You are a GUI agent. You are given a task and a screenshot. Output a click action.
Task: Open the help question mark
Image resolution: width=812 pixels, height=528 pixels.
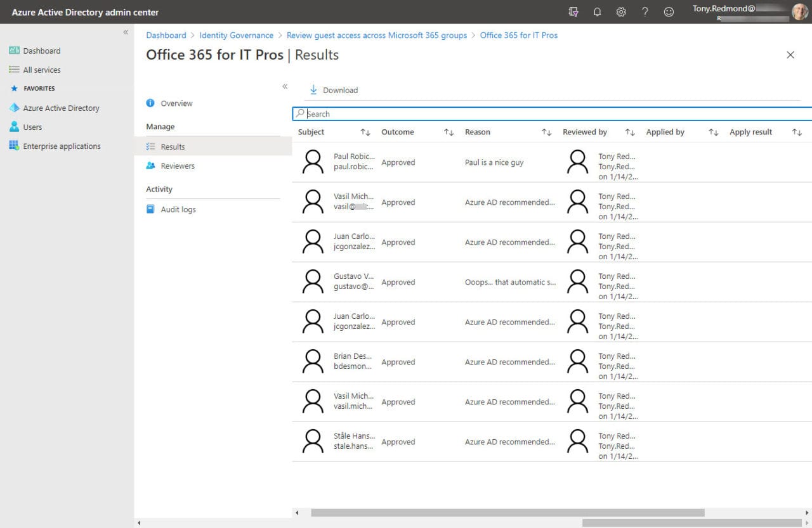[x=645, y=12]
